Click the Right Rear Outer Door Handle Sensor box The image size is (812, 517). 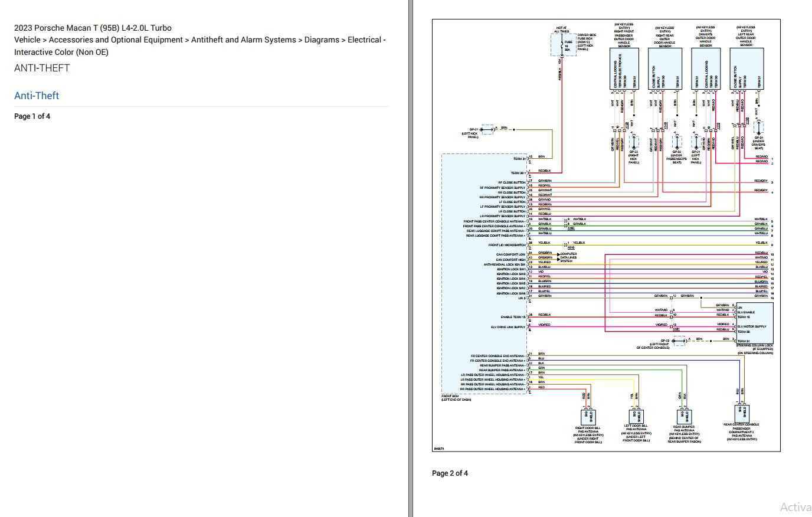tap(665, 69)
